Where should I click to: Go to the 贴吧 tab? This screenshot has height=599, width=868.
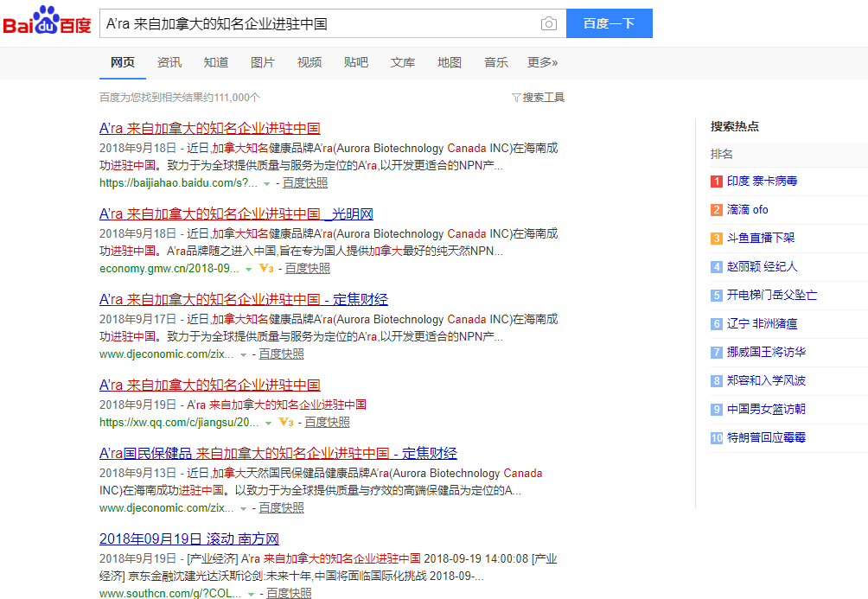pos(355,62)
